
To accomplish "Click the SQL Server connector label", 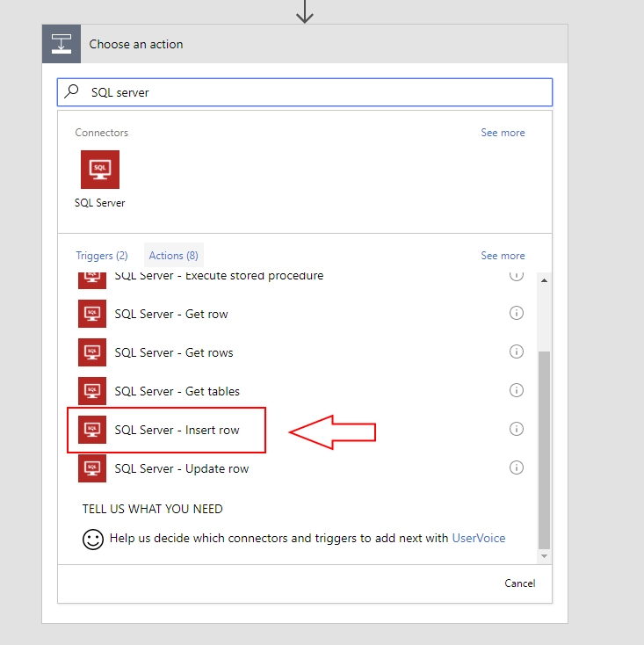I will 100,203.
